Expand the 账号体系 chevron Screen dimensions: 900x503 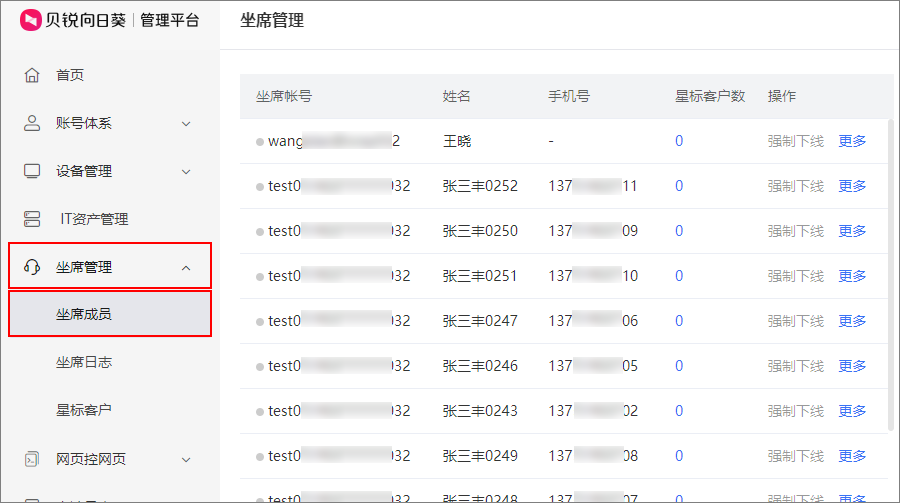point(186,124)
